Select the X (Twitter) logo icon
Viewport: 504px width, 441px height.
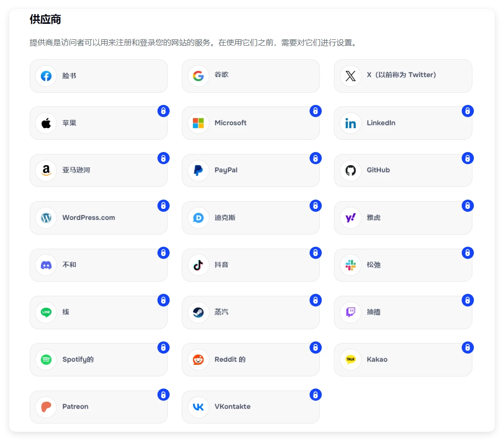point(350,76)
